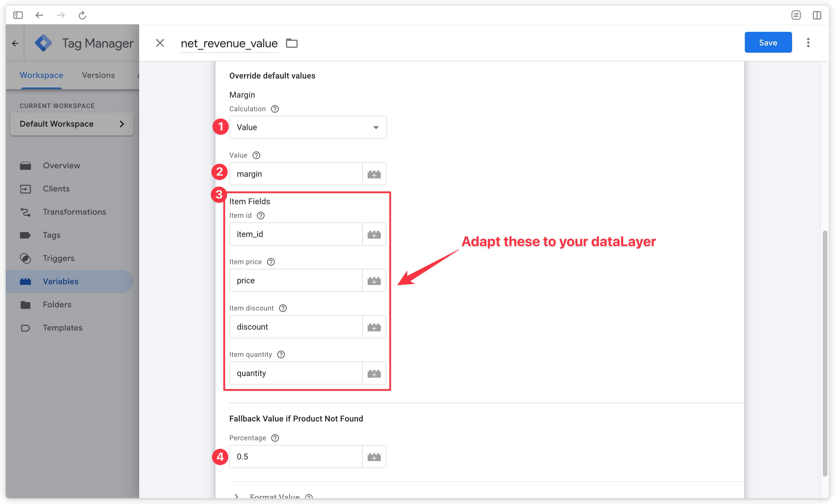Insert variable into Item id field
Image resolution: width=835 pixels, height=504 pixels.
(374, 235)
